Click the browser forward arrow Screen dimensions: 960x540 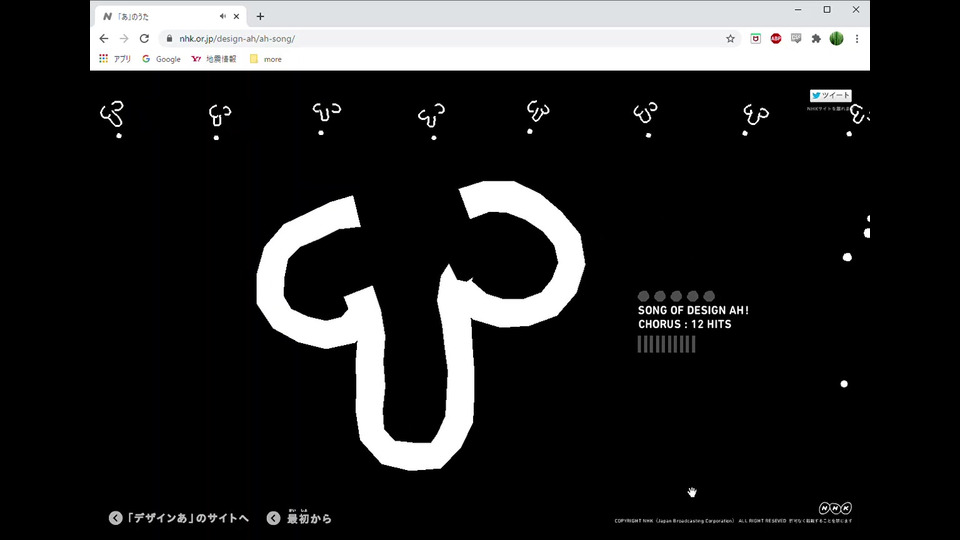124,39
